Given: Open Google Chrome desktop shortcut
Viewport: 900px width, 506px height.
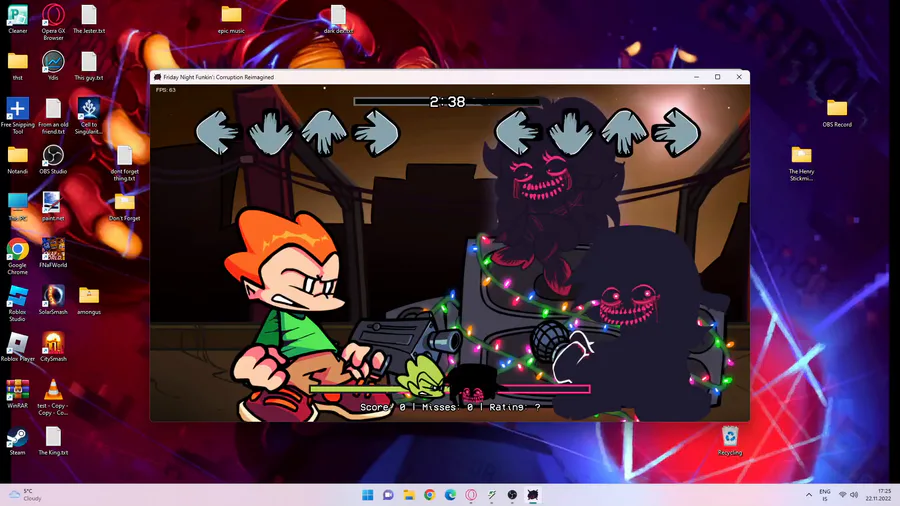Looking at the screenshot, I should pyautogui.click(x=17, y=256).
